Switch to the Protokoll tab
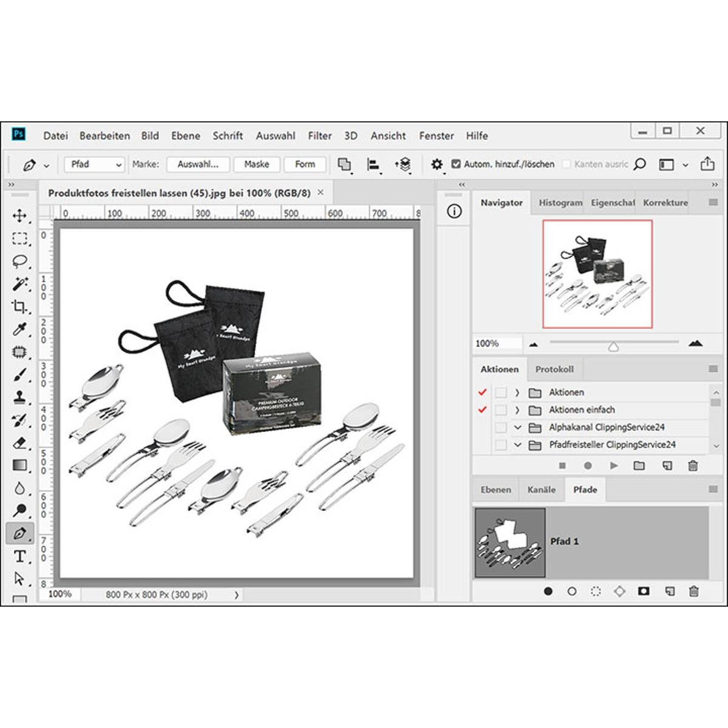 pos(554,369)
